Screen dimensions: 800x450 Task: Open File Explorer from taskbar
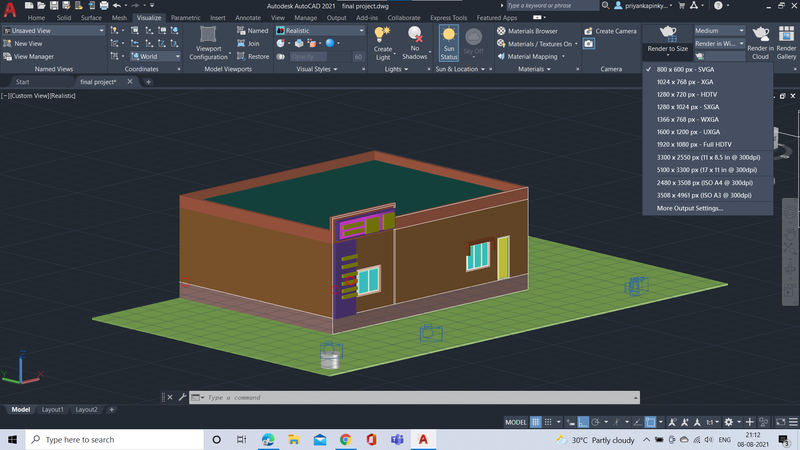(x=293, y=439)
